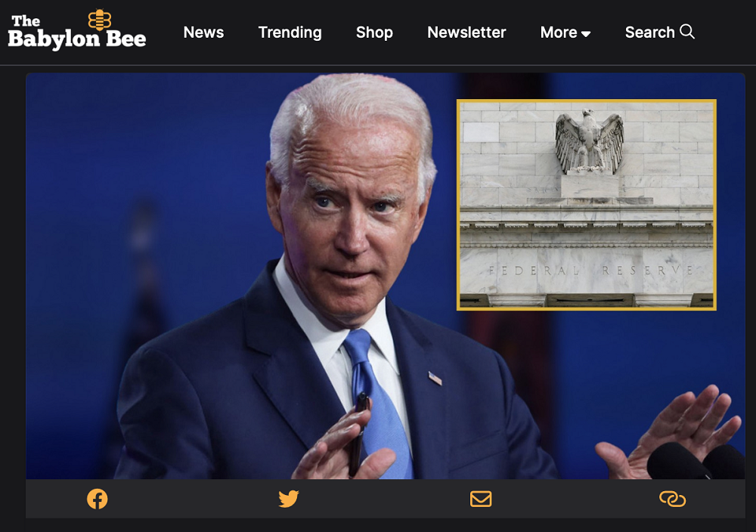
Task: Go to the Trending page
Action: [x=290, y=32]
